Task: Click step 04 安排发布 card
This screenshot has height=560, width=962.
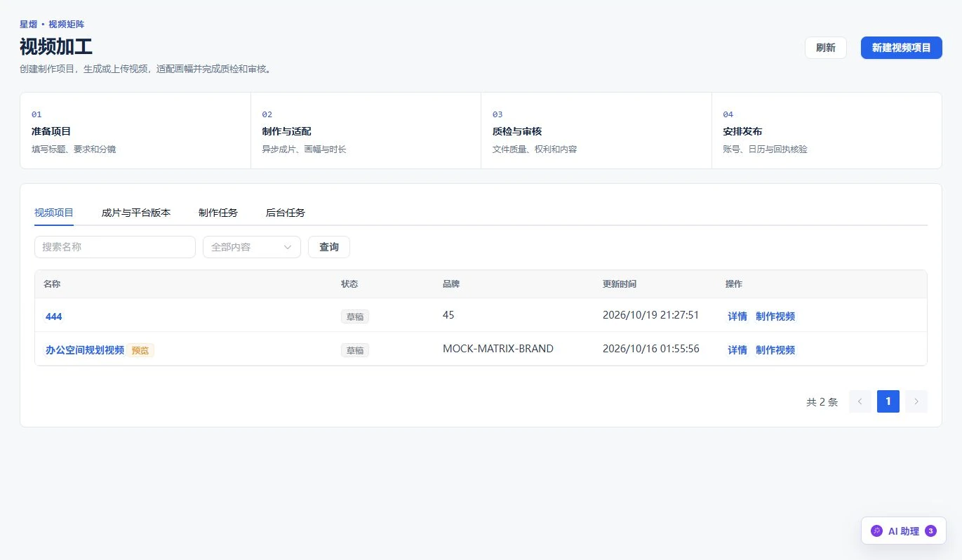Action: (x=827, y=131)
